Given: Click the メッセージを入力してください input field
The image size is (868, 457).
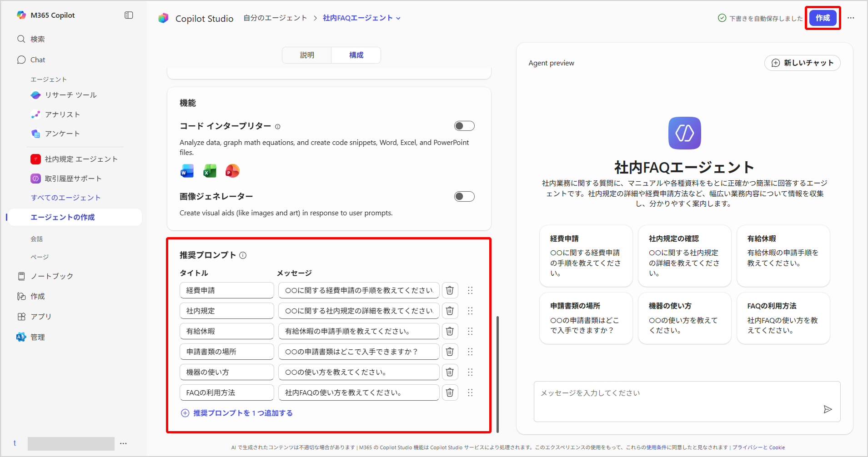Looking at the screenshot, I should pos(677,393).
